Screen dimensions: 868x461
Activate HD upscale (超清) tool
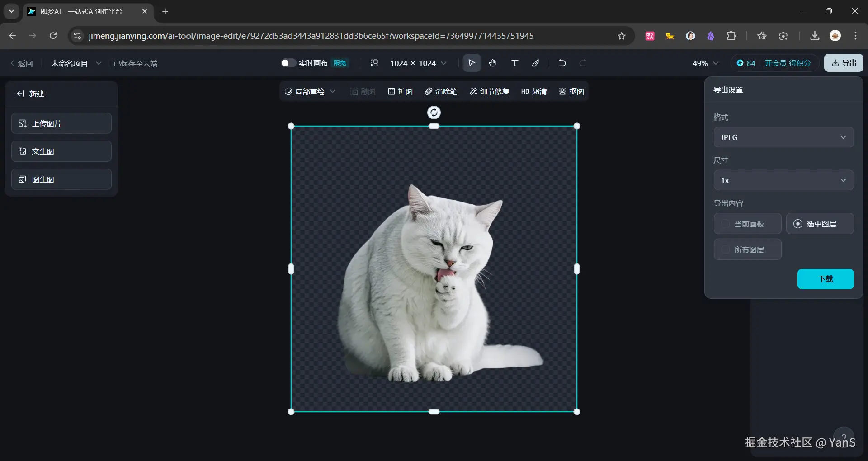point(534,91)
